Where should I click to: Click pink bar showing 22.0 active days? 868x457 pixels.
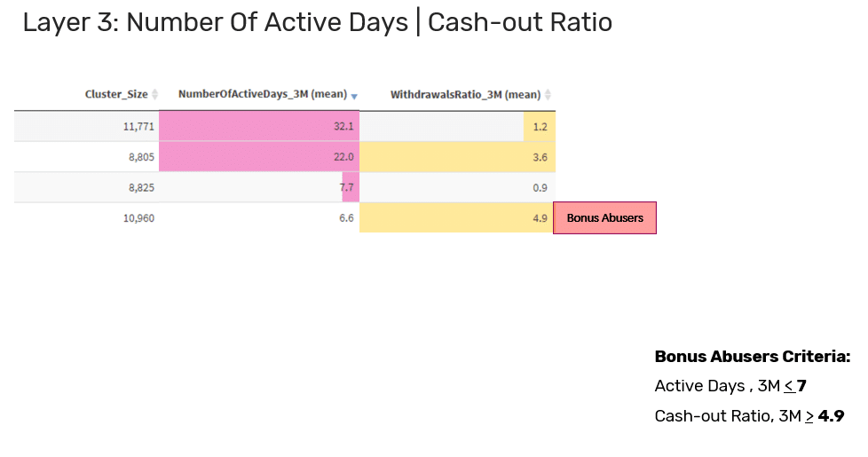point(259,156)
